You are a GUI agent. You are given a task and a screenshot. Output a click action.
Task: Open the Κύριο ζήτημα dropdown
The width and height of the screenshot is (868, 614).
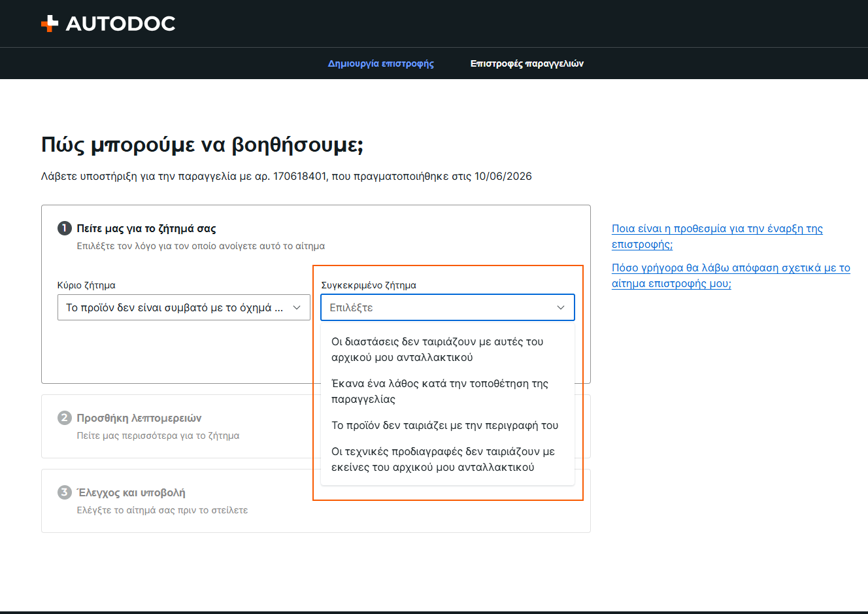pos(184,307)
